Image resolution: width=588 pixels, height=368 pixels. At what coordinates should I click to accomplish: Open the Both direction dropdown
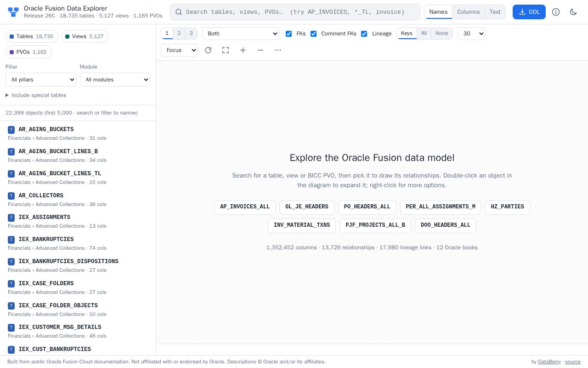coord(241,34)
